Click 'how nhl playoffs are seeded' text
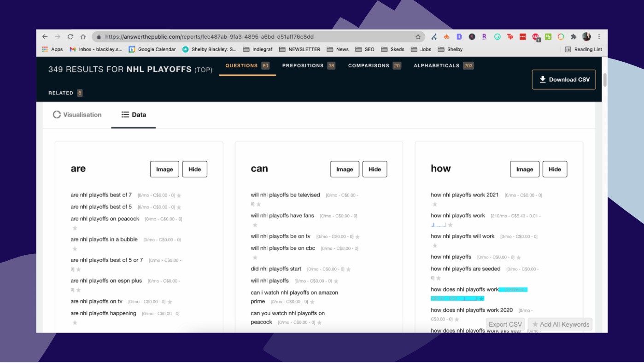 click(x=465, y=269)
